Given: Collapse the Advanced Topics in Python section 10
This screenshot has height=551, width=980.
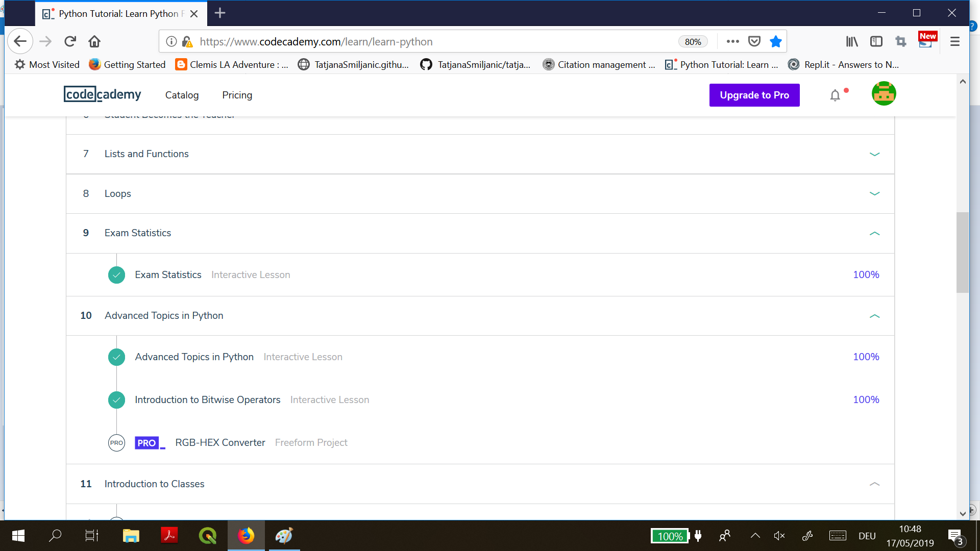Looking at the screenshot, I should tap(874, 315).
